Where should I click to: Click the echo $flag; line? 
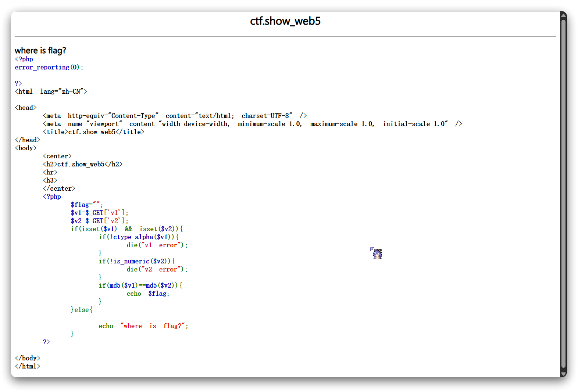tap(148, 294)
